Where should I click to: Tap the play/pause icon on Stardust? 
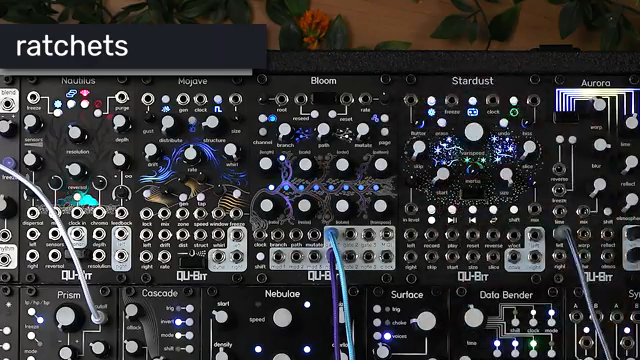(x=452, y=220)
